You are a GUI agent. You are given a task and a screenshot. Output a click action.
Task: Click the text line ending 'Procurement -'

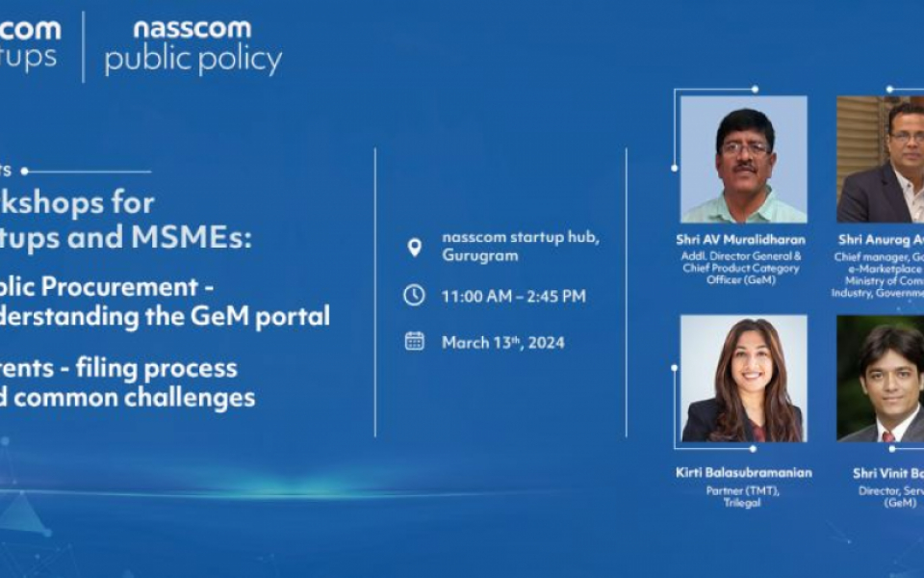point(107,287)
